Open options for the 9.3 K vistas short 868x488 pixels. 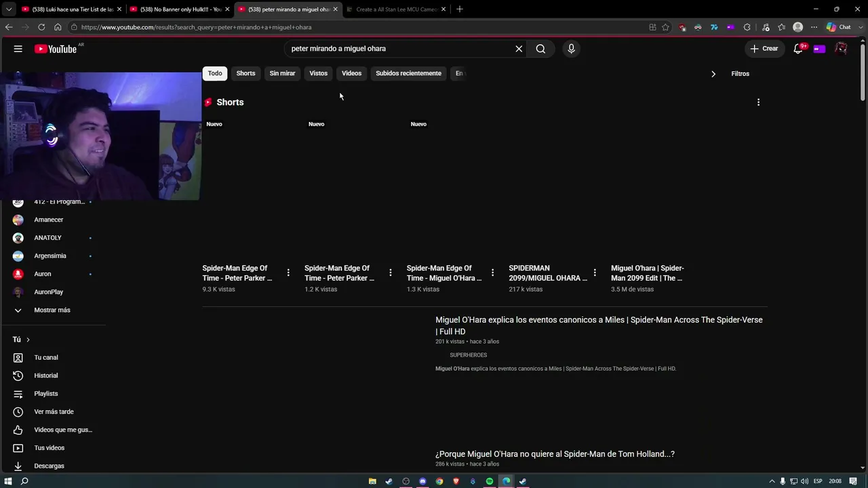(288, 272)
